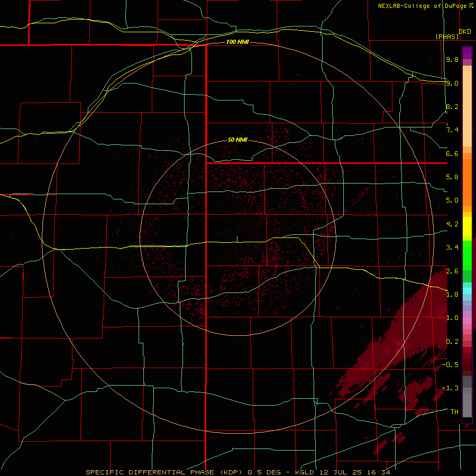Click the 1.8 scale value
This screenshot has height=476, width=476.
pyautogui.click(x=452, y=295)
